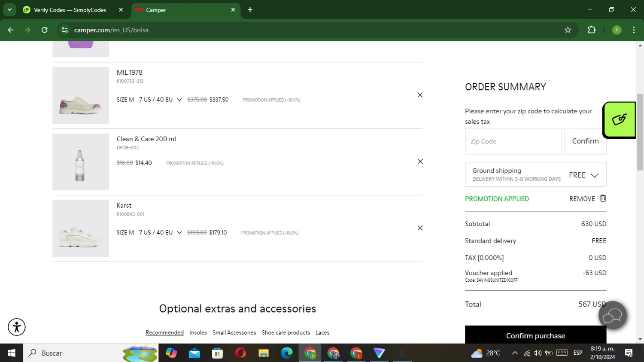Click Clean & Care 200 ml name
Screen dimensions: 644x362
pos(146,139)
